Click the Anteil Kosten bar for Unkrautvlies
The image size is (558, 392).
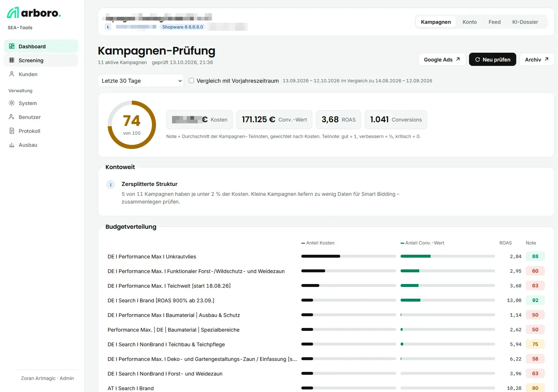click(x=349, y=256)
